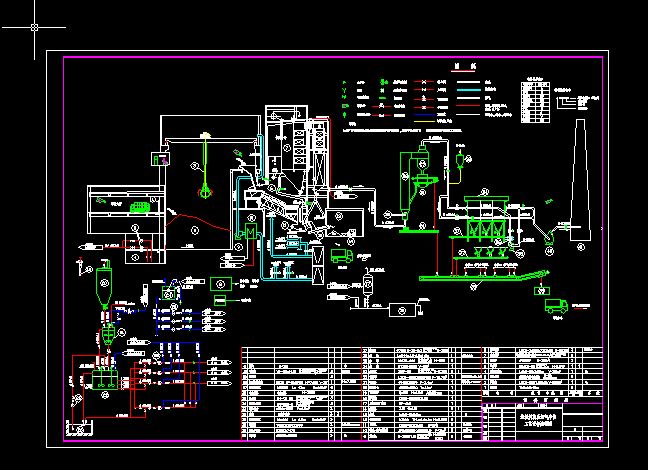Select the green rectangular box beside the cyan piping
The height and width of the screenshot is (470, 648).
pos(221,284)
